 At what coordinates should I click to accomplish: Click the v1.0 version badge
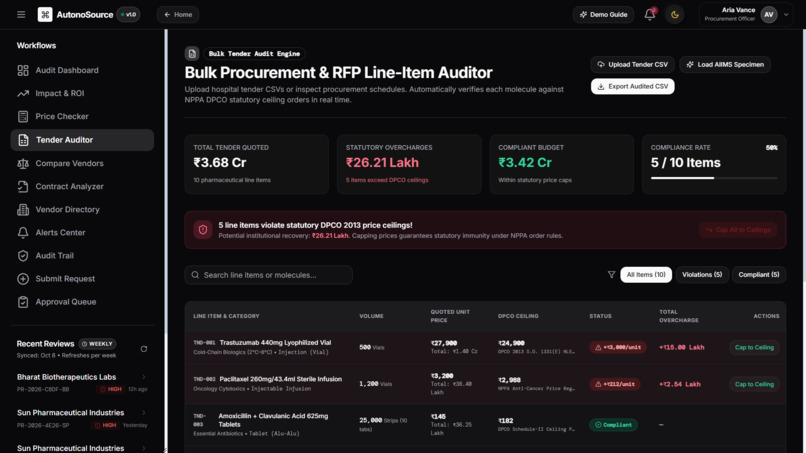(x=129, y=14)
